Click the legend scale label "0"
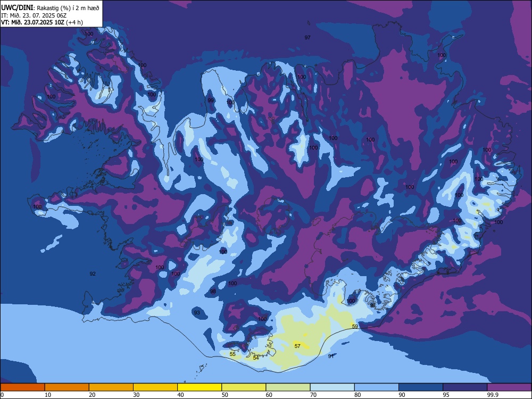Screen dimensions: 532x399 (x=2, y=395)
